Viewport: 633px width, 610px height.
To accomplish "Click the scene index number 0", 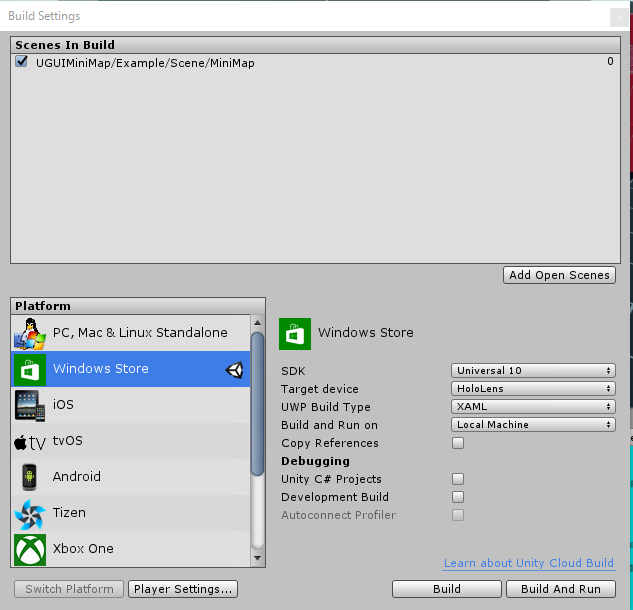I will 610,61.
